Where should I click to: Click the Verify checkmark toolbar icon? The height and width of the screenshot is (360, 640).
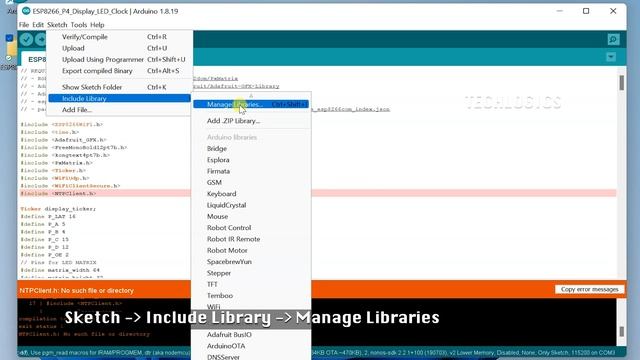(x=27, y=39)
